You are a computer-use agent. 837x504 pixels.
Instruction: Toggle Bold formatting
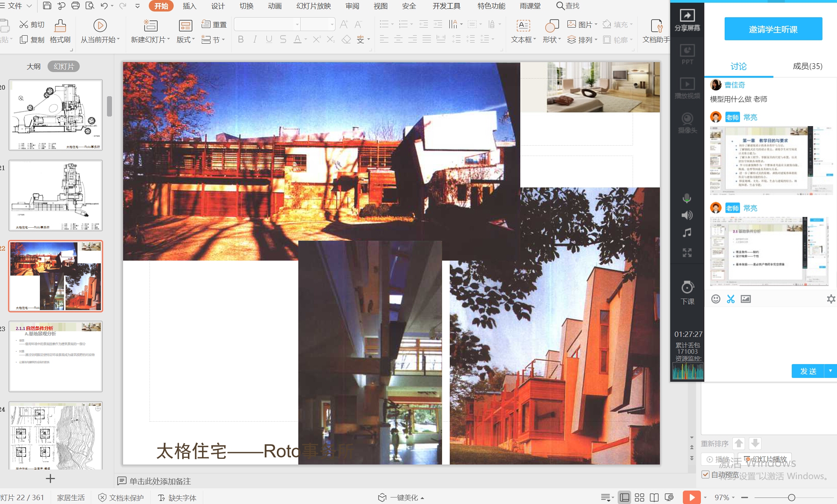pos(241,39)
